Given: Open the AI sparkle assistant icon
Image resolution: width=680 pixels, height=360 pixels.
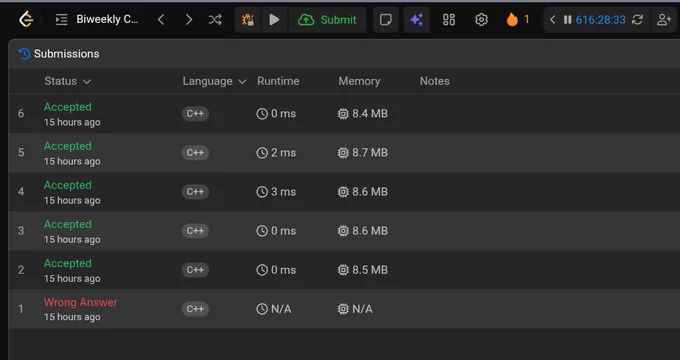Looking at the screenshot, I should coord(416,20).
